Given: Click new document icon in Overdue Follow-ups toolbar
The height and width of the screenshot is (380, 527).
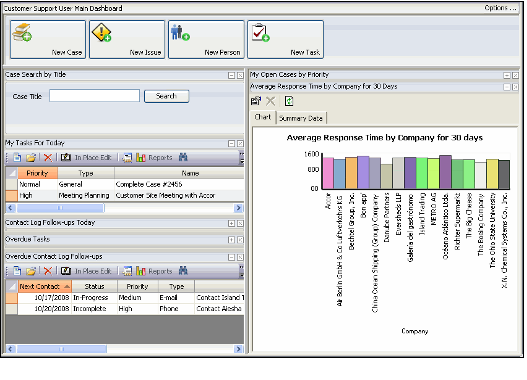Looking at the screenshot, I should pyautogui.click(x=17, y=271).
